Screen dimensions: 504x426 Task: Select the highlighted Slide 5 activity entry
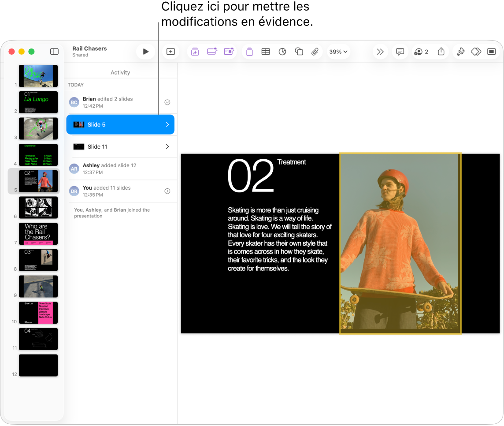(x=120, y=124)
